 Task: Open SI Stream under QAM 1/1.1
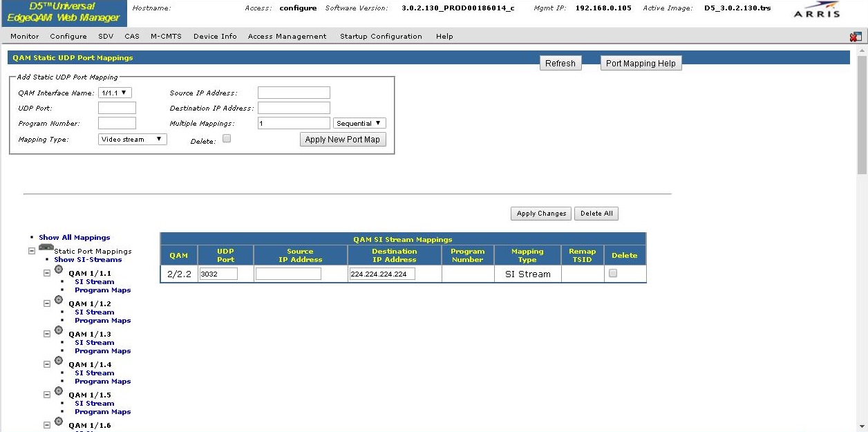pos(95,281)
